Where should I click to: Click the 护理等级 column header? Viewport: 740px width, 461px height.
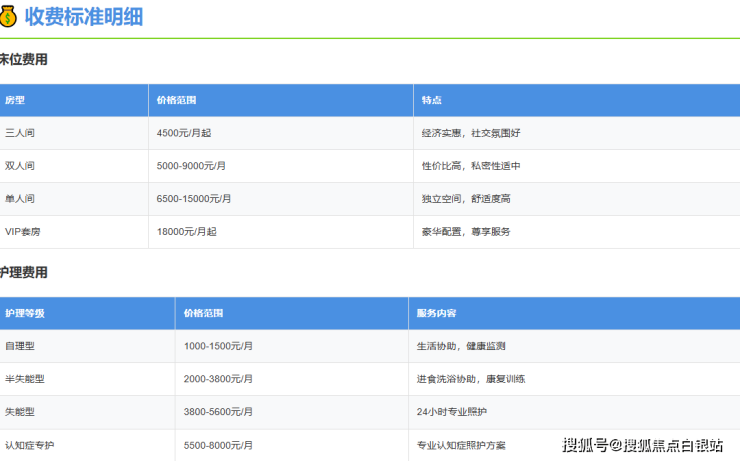[x=25, y=313]
